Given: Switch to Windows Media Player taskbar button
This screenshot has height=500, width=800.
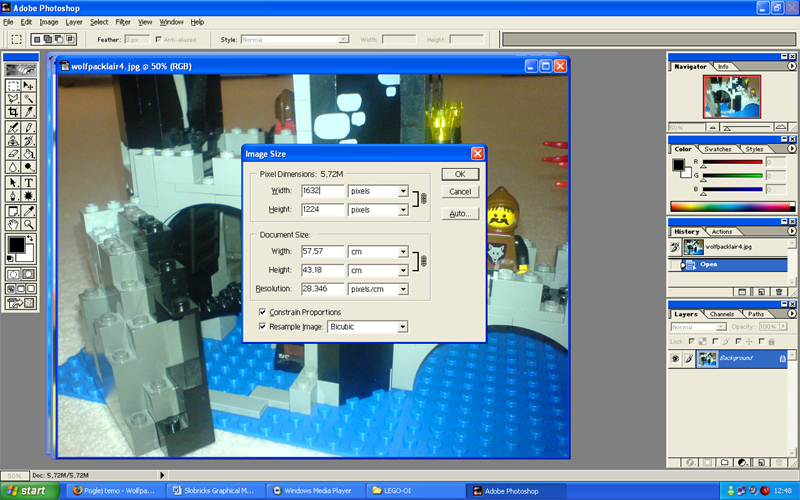Looking at the screenshot, I should pyautogui.click(x=316, y=491).
